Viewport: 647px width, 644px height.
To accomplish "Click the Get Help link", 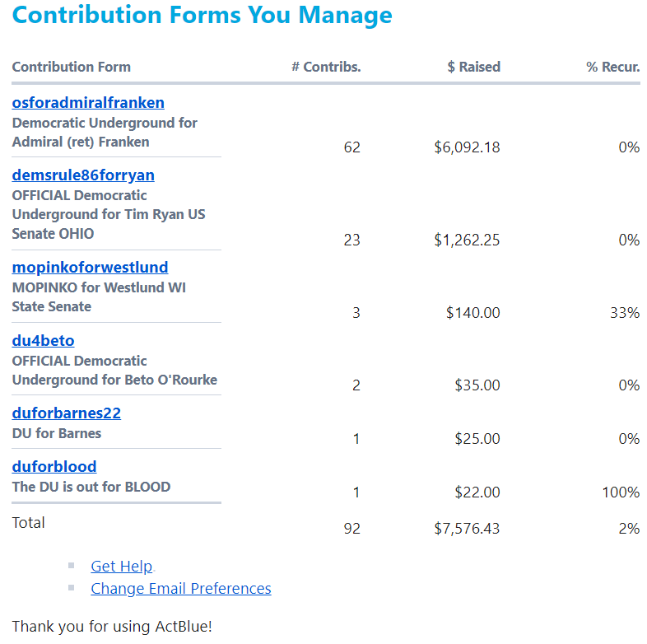I will [x=121, y=567].
